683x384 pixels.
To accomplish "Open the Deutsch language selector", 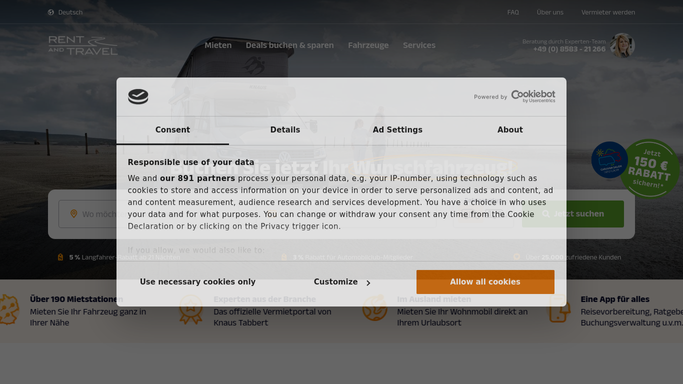I will pos(65,12).
